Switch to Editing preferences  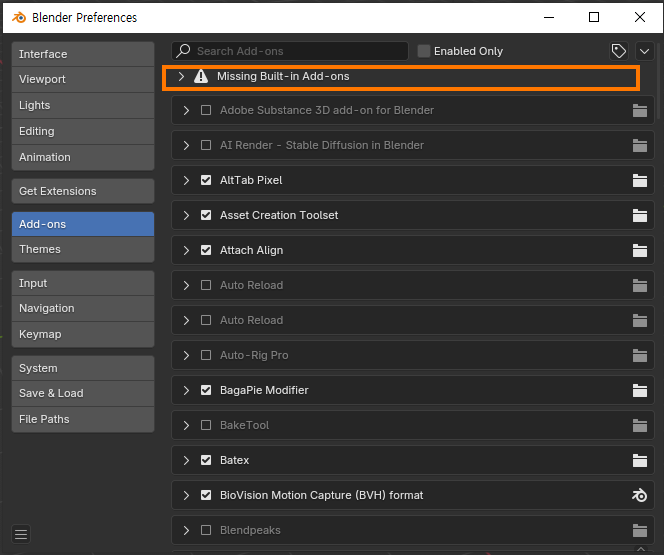tap(83, 132)
